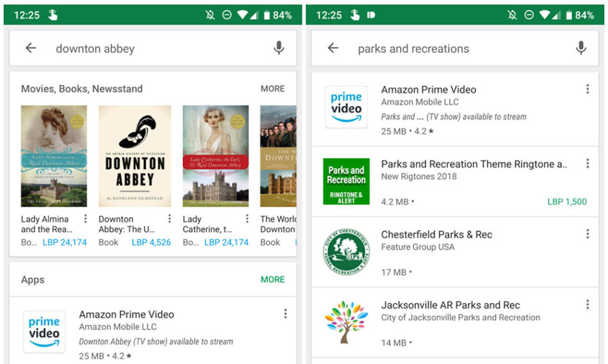Viewport: 608px width, 364px height.
Task: Tap green MORE link in Apps section
Action: click(273, 280)
